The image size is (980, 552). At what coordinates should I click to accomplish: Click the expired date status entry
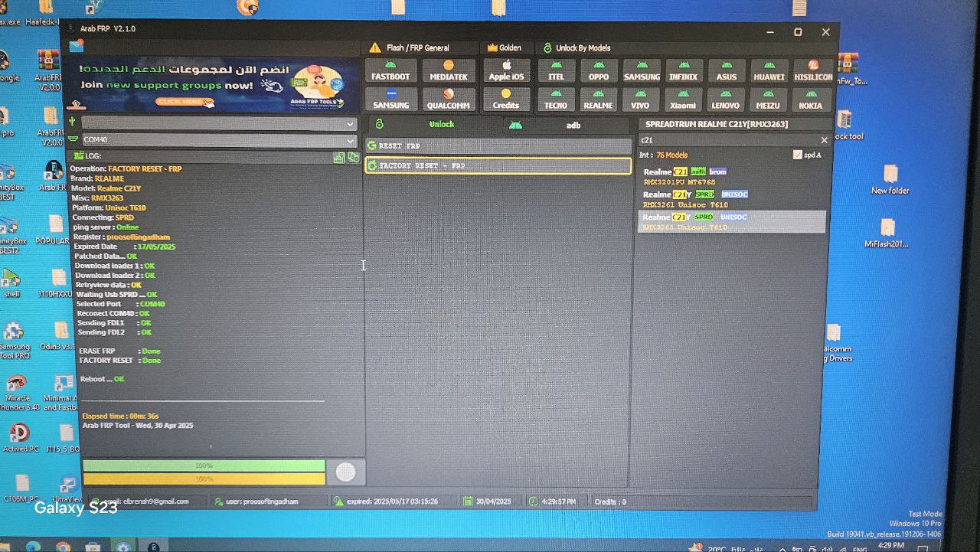tap(392, 501)
